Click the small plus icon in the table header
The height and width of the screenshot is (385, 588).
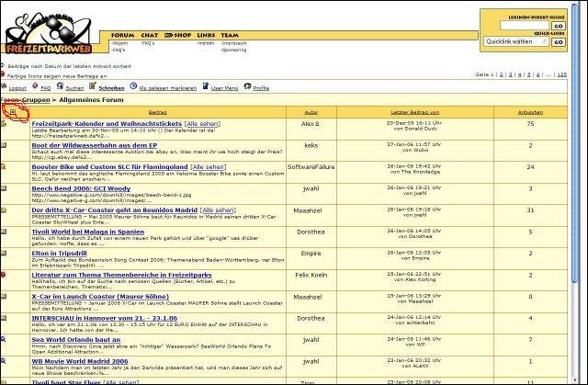(x=13, y=112)
